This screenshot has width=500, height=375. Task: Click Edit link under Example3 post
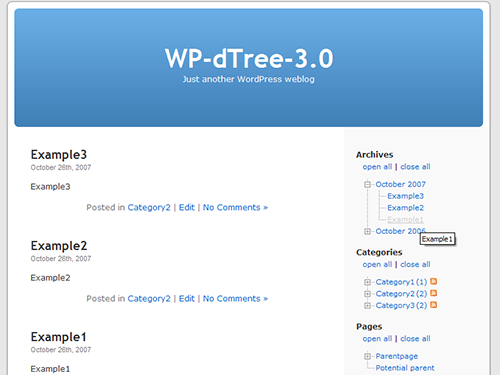coord(187,207)
